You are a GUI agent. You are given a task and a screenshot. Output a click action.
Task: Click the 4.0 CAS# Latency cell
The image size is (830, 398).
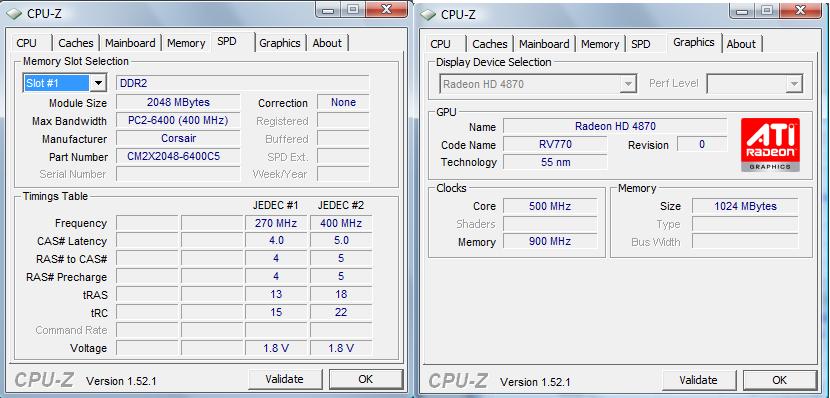(x=276, y=240)
